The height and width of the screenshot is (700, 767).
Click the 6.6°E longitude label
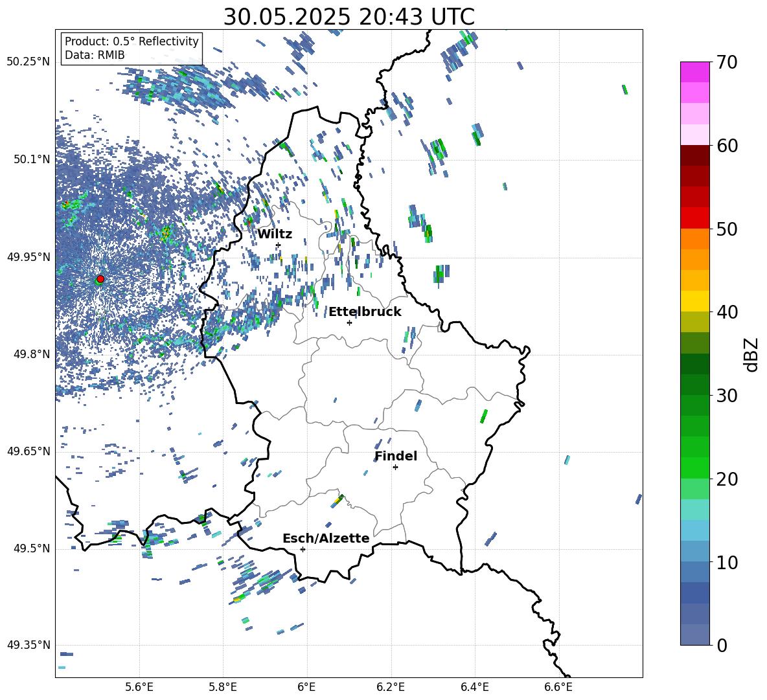(x=558, y=687)
